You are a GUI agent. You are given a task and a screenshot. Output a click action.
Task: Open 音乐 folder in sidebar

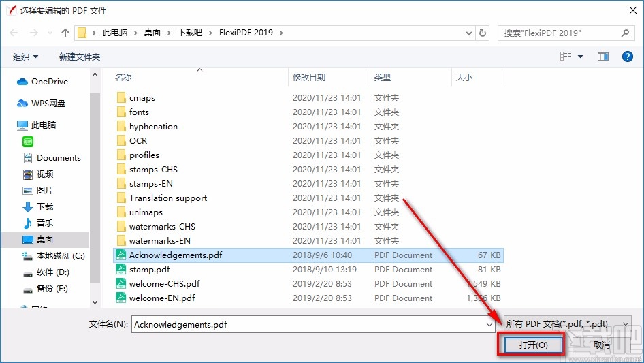pyautogui.click(x=38, y=223)
